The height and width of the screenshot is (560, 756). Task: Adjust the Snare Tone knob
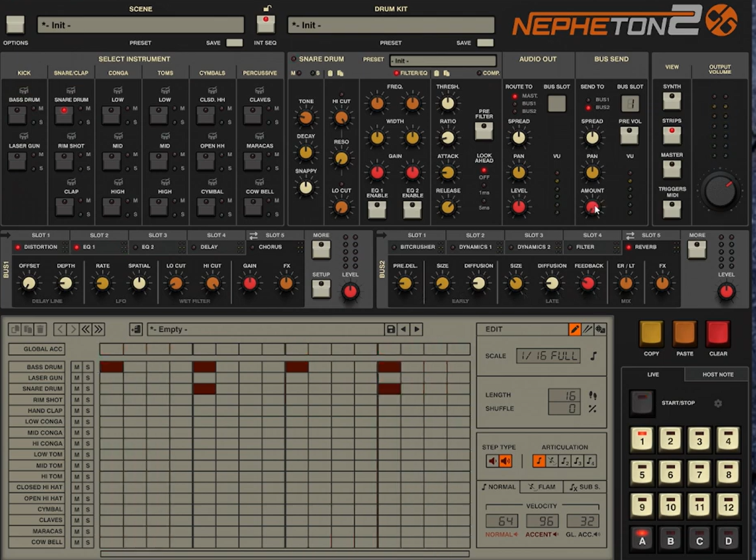pyautogui.click(x=306, y=118)
